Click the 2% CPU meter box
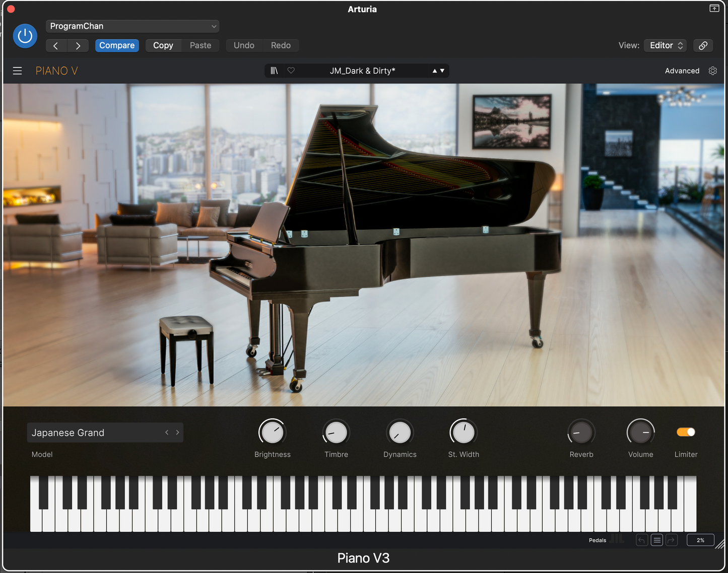This screenshot has height=573, width=728. coord(700,540)
